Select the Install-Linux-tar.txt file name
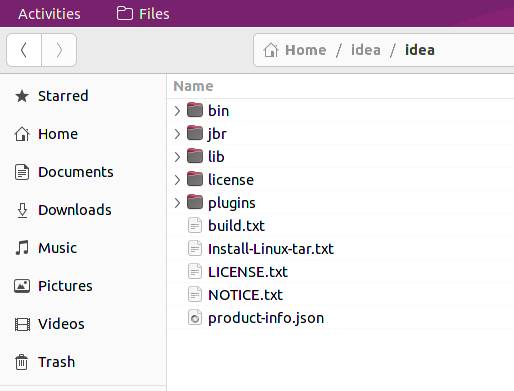 click(271, 249)
